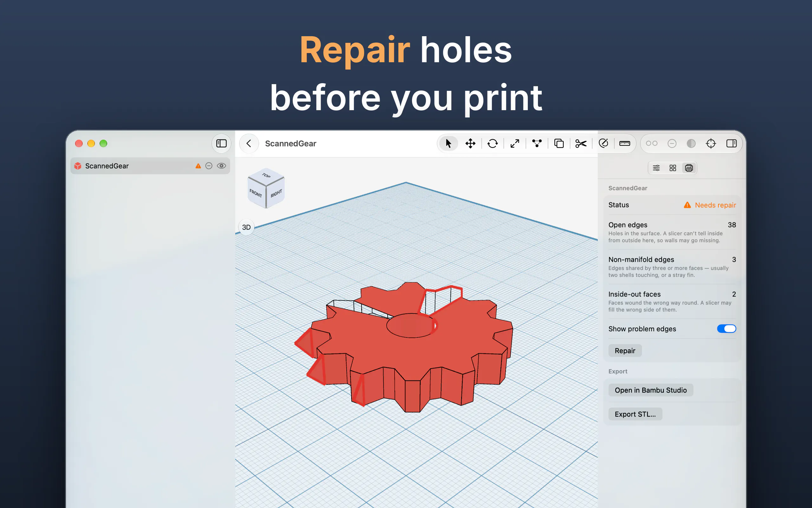Screen dimensions: 812x508
Task: Click the ScannedGear heading in inspector
Action: coord(628,188)
